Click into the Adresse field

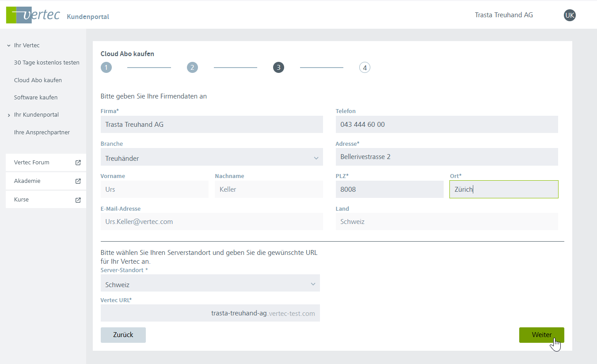point(446,157)
